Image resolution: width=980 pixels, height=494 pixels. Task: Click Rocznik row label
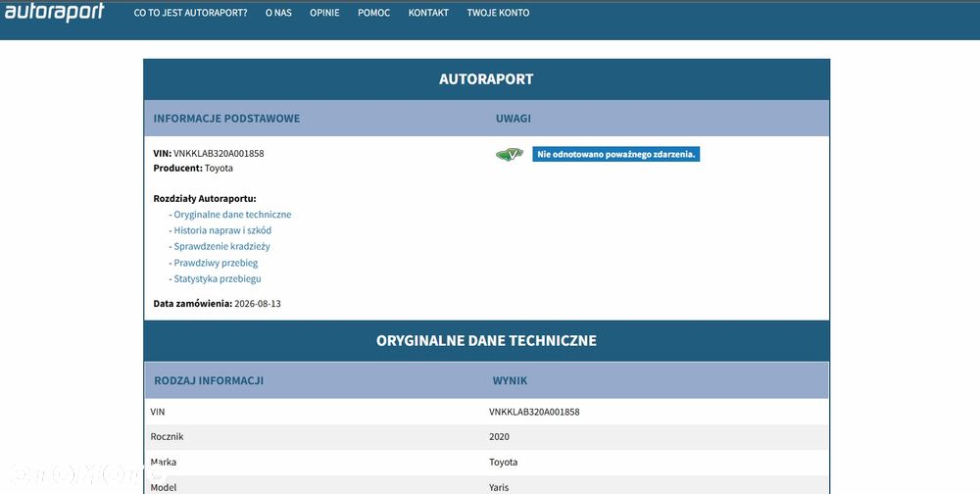pos(167,437)
